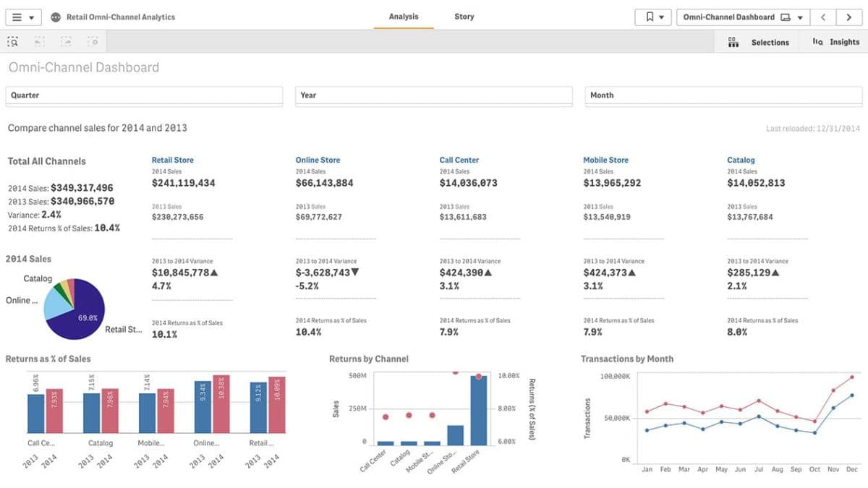This screenshot has height=488, width=868.
Task: Click the Online Store channel heading
Action: click(318, 160)
